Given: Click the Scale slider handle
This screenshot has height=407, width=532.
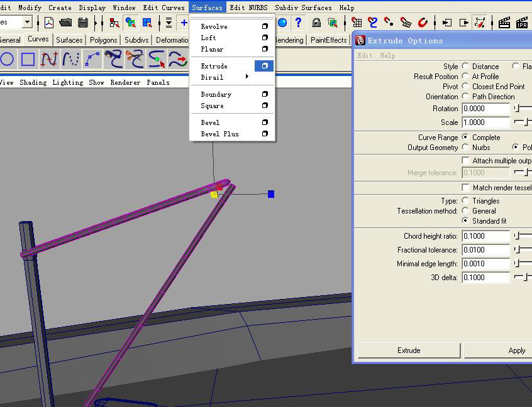Looking at the screenshot, I should click(x=527, y=122).
